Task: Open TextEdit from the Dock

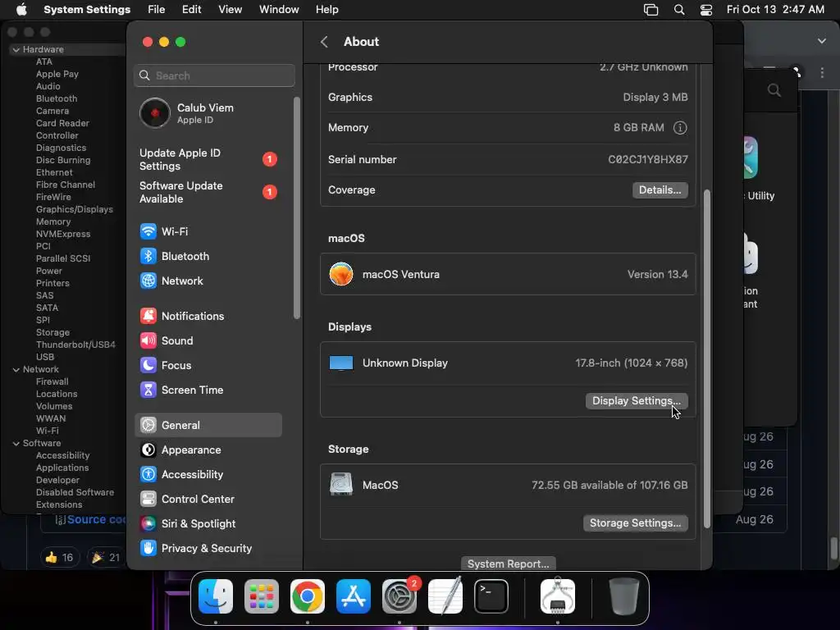Action: pos(445,596)
